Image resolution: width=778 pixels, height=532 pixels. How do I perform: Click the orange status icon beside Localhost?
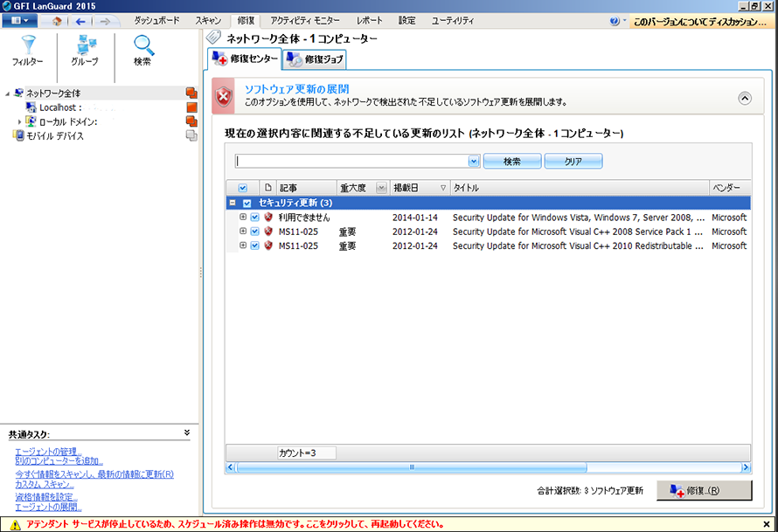coord(191,107)
